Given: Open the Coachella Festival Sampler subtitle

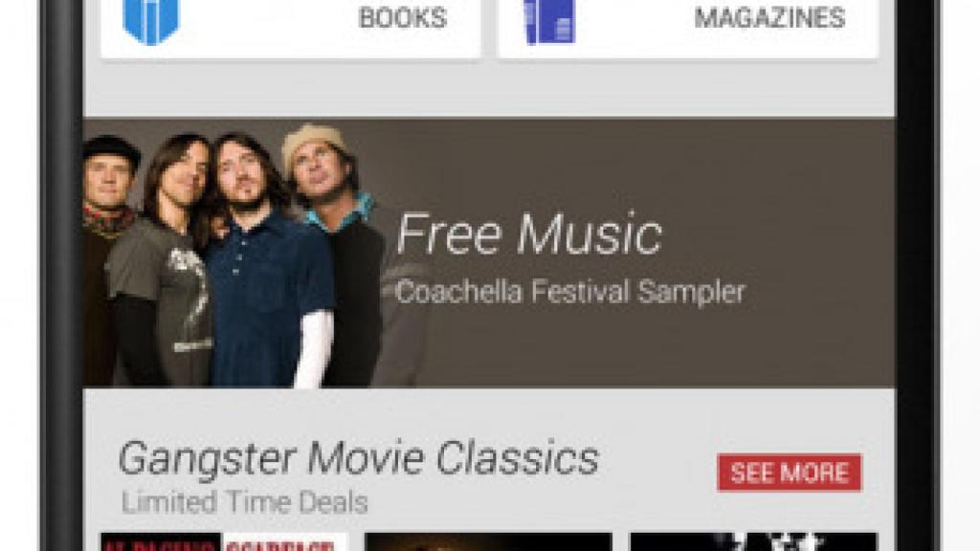Looking at the screenshot, I should point(570,292).
